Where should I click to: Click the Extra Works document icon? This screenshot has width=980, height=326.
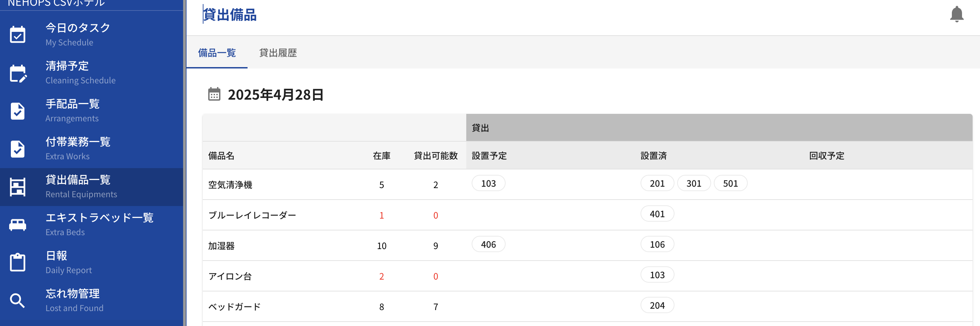tap(18, 149)
